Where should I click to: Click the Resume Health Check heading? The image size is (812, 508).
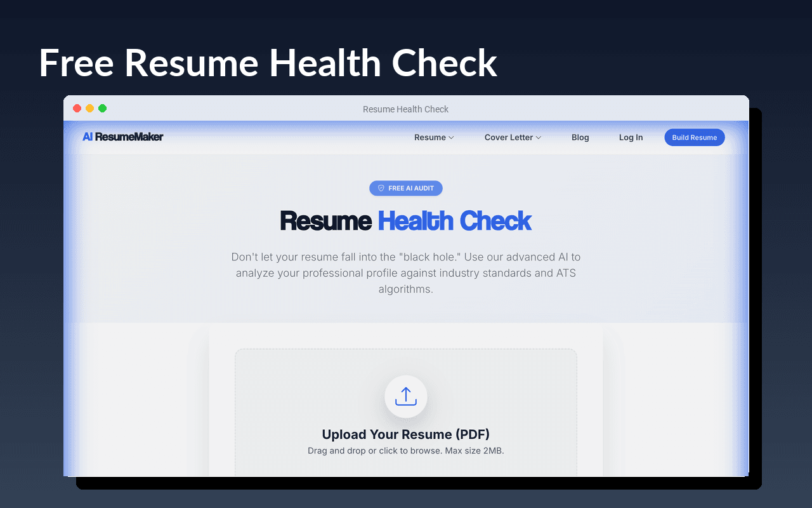[406, 220]
